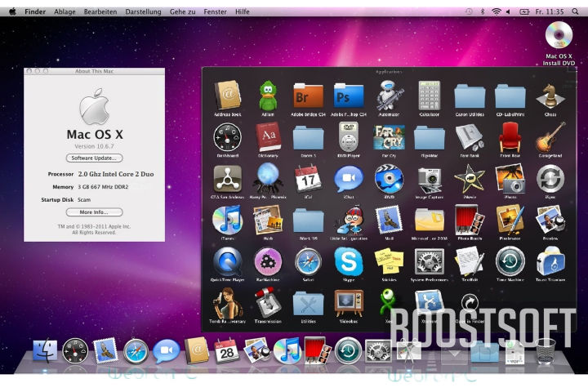Screen dimensions: 588x392
Task: Open the Adium messenger icon
Action: click(268, 96)
